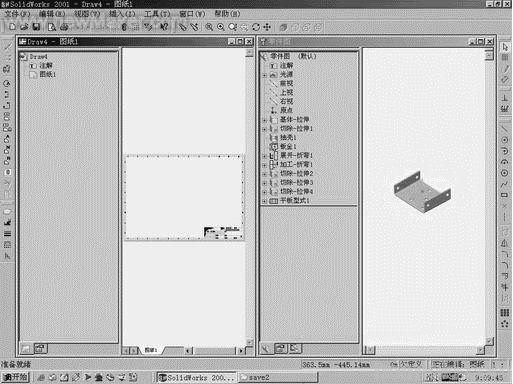Select 前视 plane in part tree
This screenshot has height=384, width=513.
tap(287, 83)
